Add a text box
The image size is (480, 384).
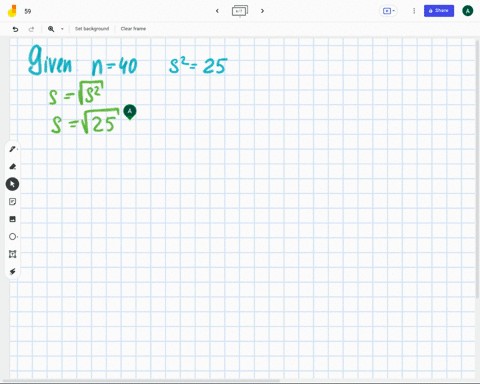tap(12, 254)
